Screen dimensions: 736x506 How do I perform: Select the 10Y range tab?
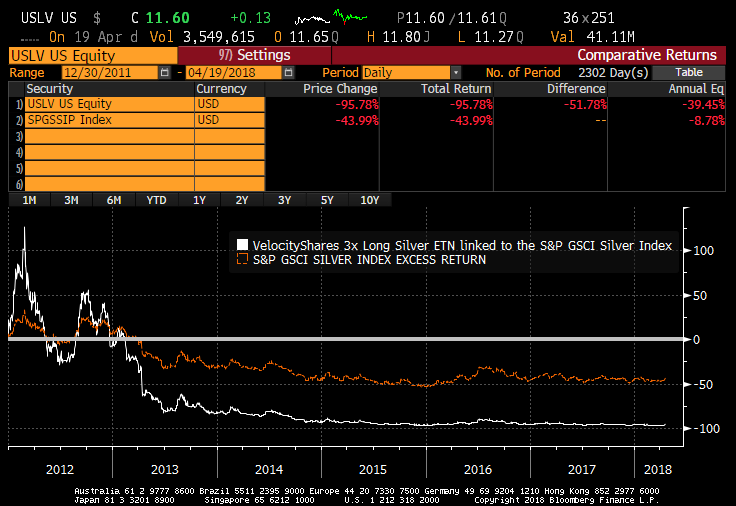[370, 200]
